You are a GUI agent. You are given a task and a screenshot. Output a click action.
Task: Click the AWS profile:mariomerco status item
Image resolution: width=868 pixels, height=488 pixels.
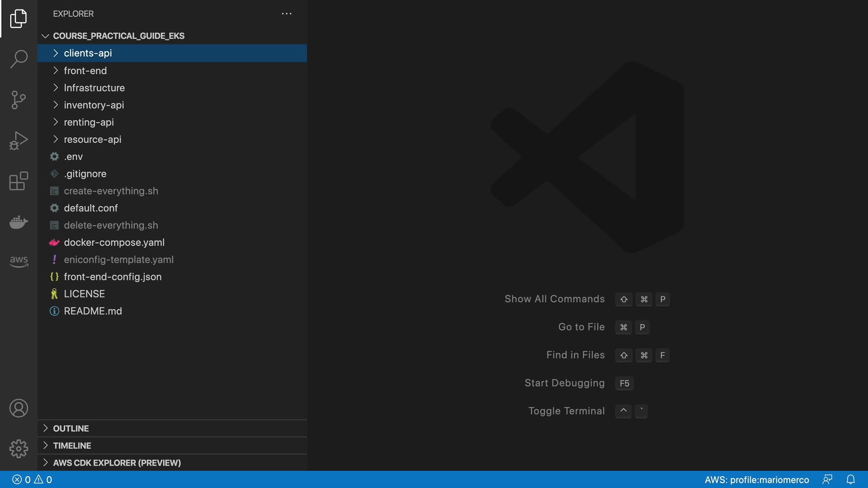coord(756,480)
